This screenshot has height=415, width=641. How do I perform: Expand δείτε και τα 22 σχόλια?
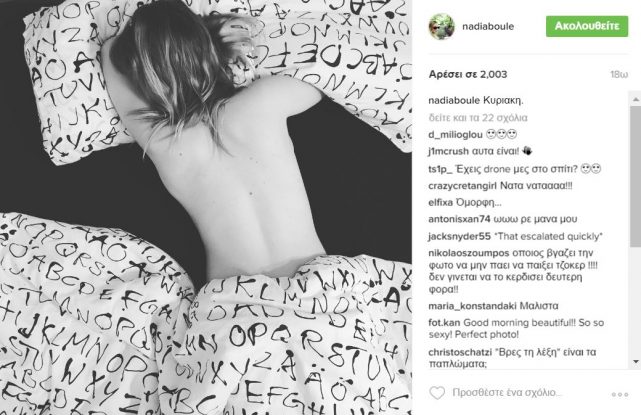478,118
